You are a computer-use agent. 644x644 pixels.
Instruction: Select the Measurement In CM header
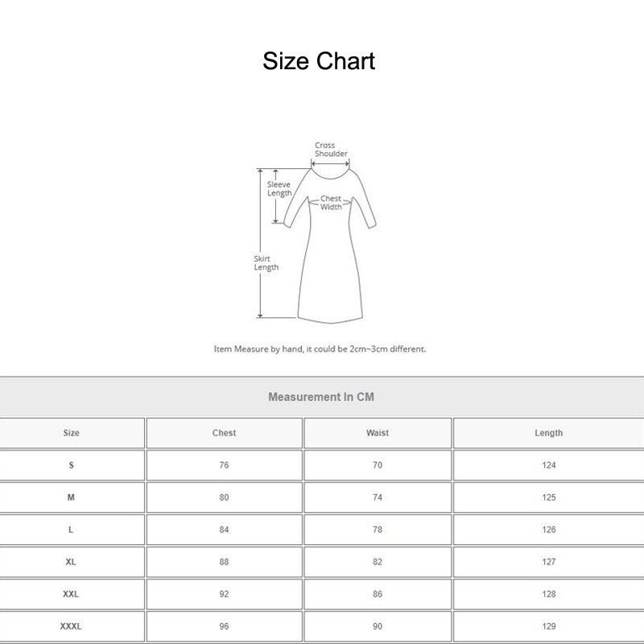coord(322,394)
